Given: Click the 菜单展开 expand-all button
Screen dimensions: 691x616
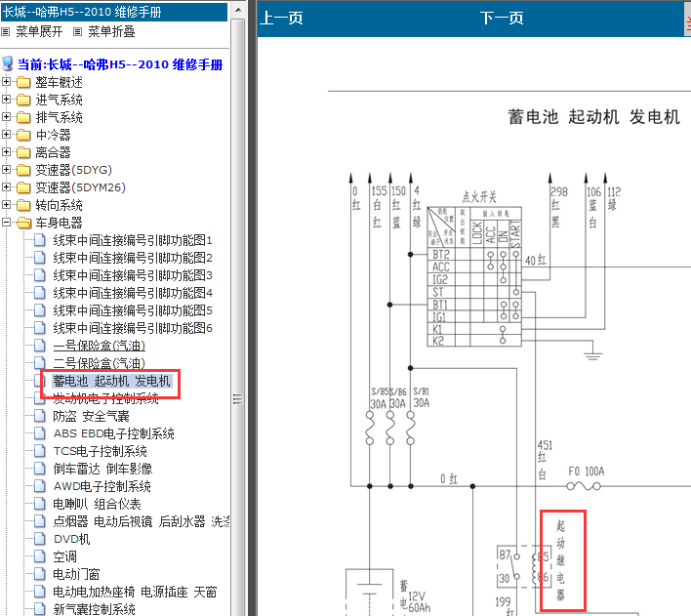Looking at the screenshot, I should tap(39, 32).
